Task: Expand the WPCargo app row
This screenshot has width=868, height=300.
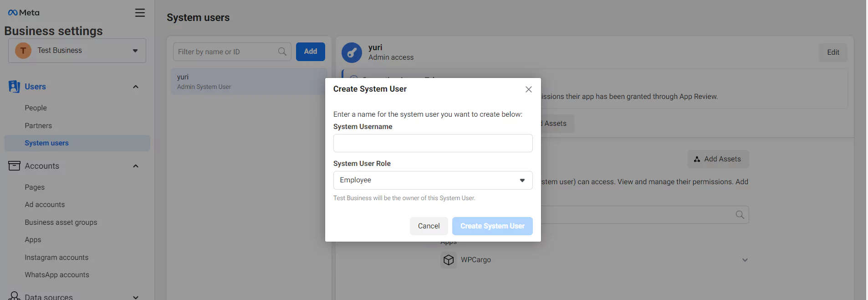Action: [745, 260]
